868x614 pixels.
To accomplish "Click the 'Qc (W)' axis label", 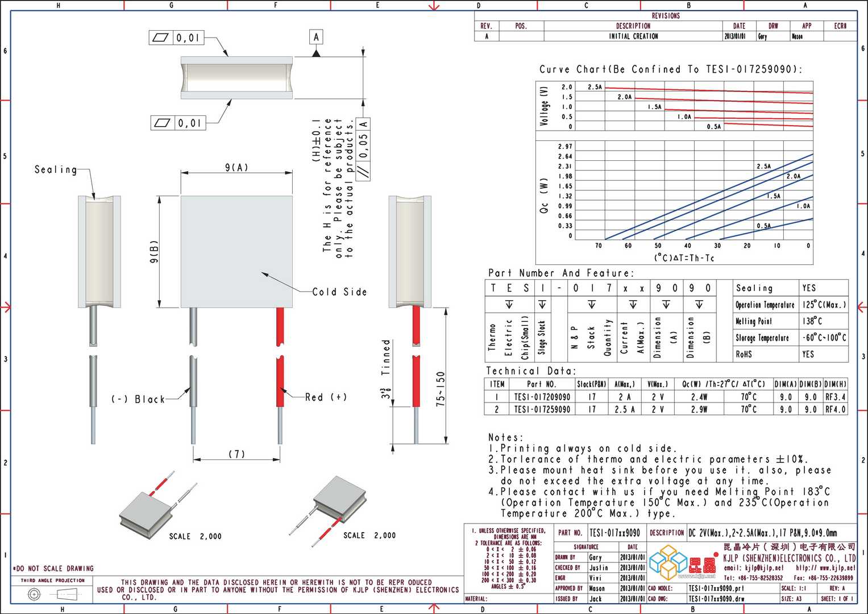I will 544,196.
